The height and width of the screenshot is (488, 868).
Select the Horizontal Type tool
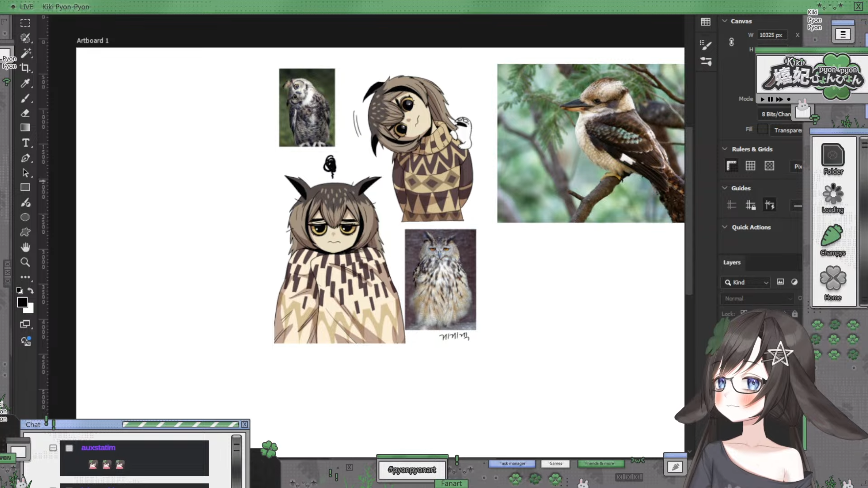point(25,143)
